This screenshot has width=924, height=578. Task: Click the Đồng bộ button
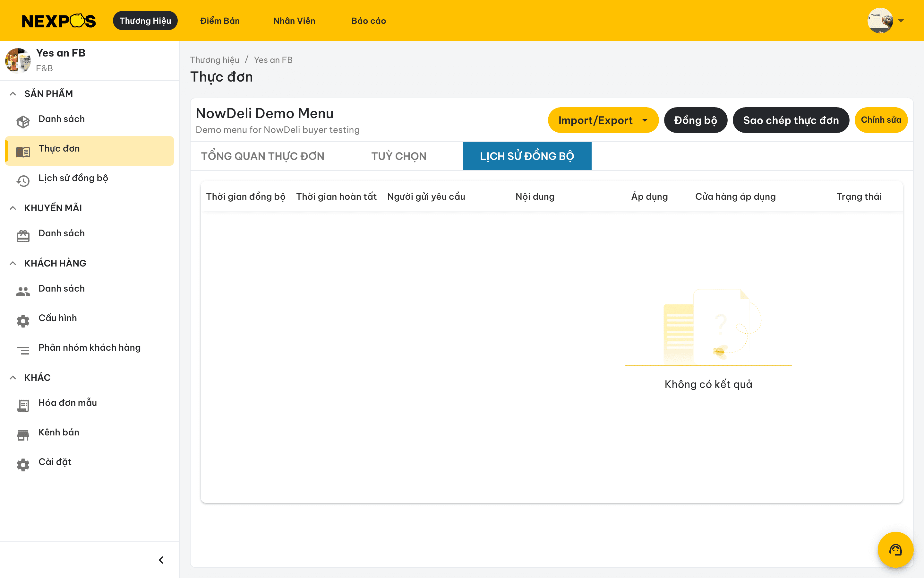(696, 120)
